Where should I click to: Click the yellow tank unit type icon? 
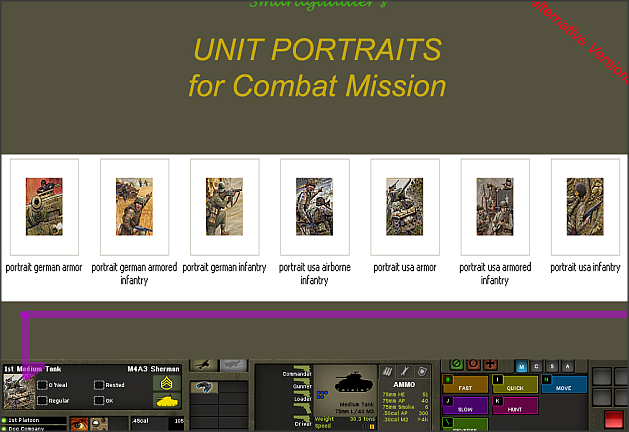[166, 400]
